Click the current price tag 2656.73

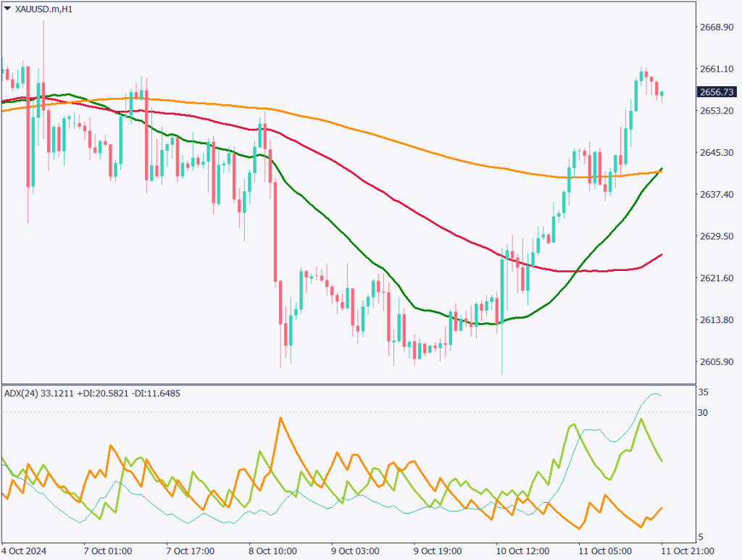[x=716, y=92]
